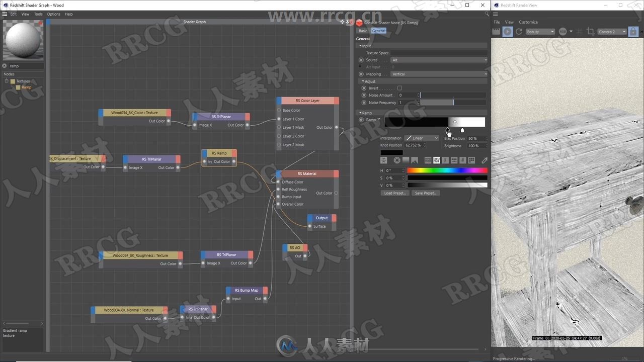
Task: Click the RenderView refresh icon
Action: tap(519, 31)
